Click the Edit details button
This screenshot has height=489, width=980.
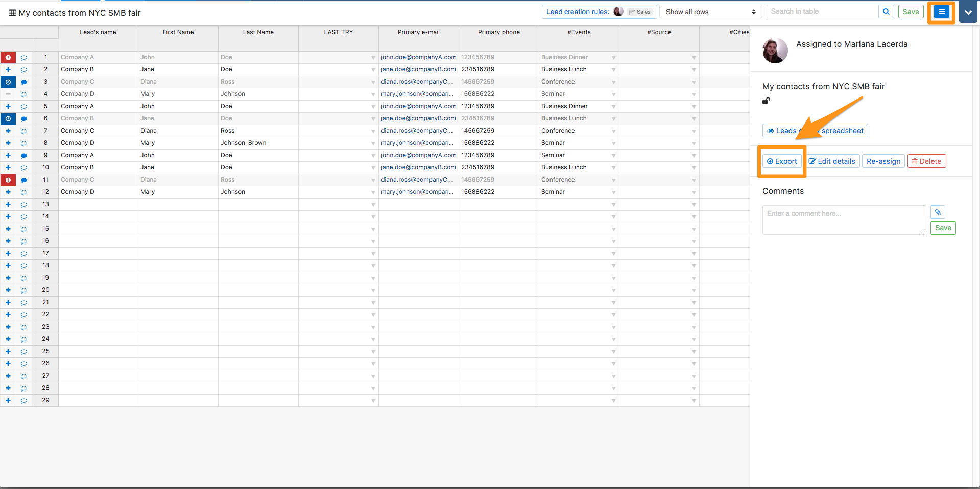832,161
